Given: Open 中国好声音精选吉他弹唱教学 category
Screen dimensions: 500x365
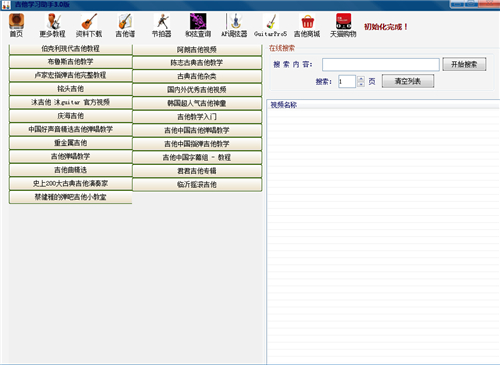Looking at the screenshot, I should point(70,129).
